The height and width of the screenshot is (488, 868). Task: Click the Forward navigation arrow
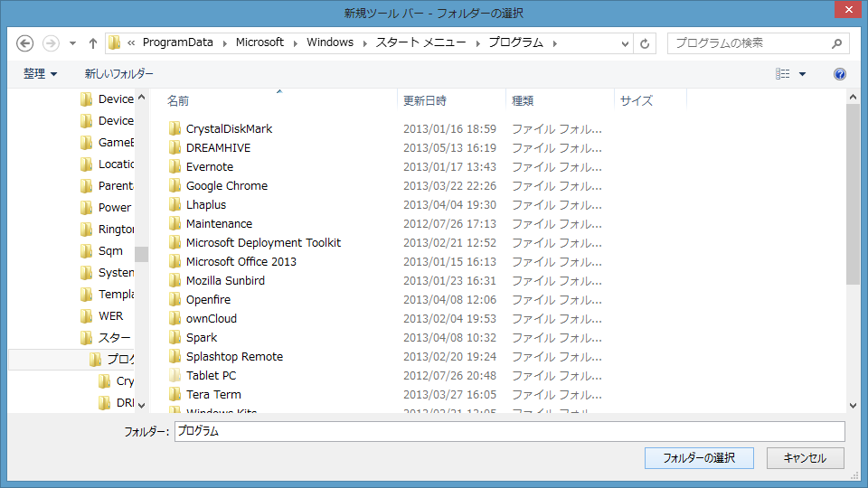coord(51,43)
